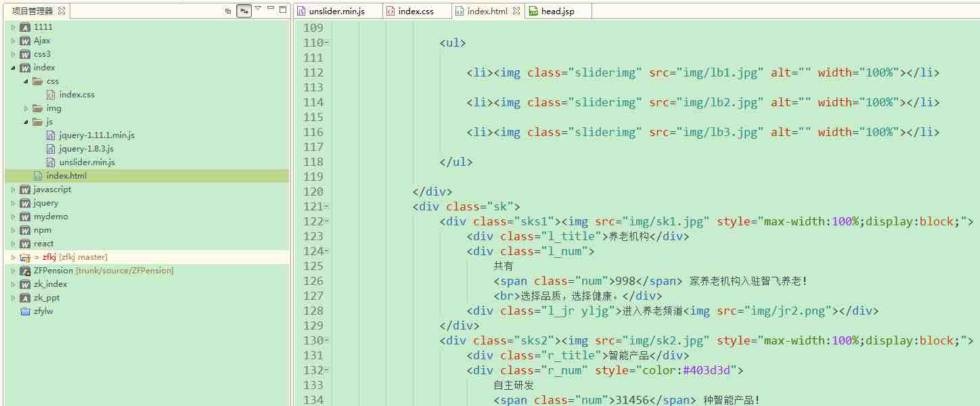
Task: Open the project explorer view menu arrow
Action: coord(258,9)
